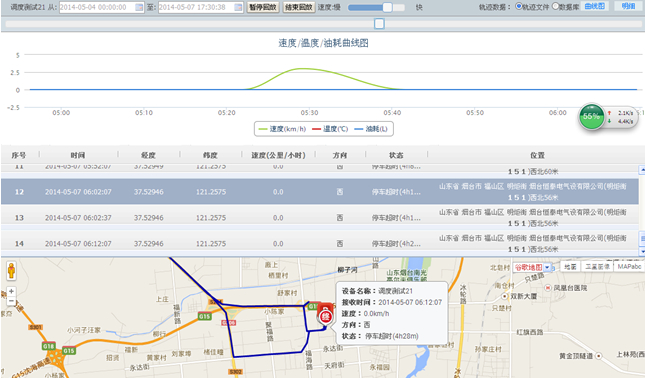Switch map to MAPabc view

pyautogui.click(x=629, y=267)
